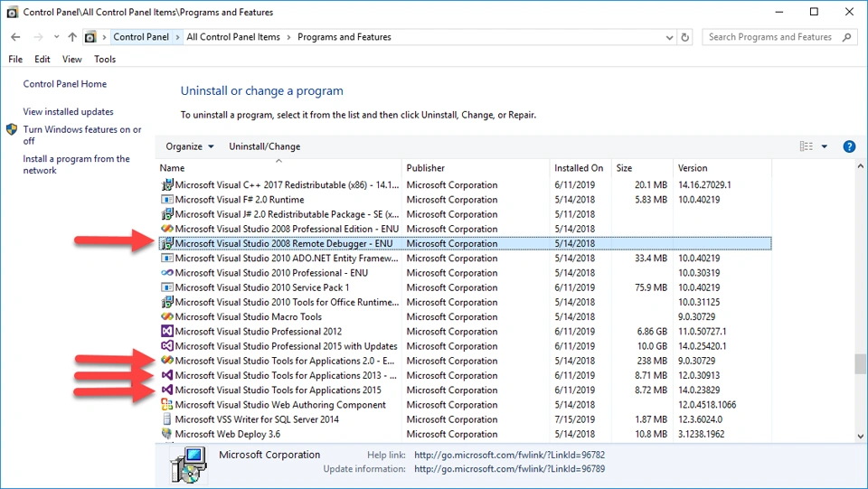Click the Back navigation arrow
This screenshot has width=868, height=489.
pyautogui.click(x=15, y=37)
